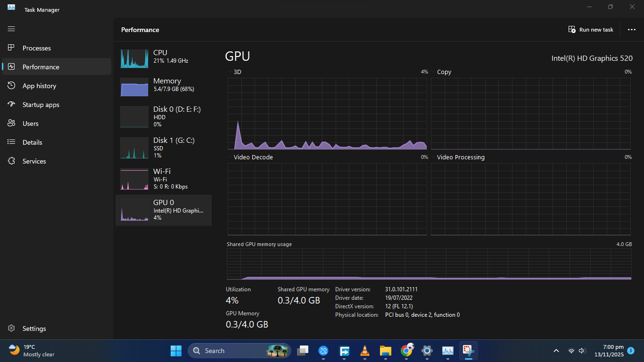Click the Startup apps gauge icon

coord(12,105)
